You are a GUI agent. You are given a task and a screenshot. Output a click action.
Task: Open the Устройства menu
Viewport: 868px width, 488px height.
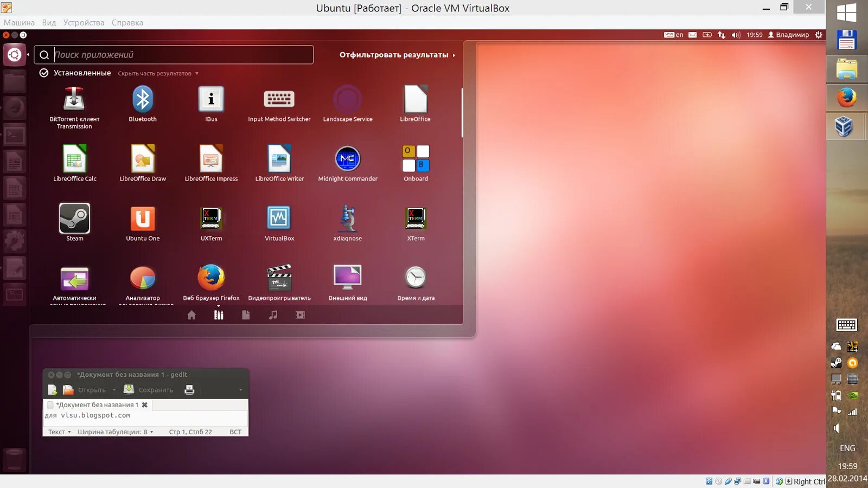click(84, 23)
